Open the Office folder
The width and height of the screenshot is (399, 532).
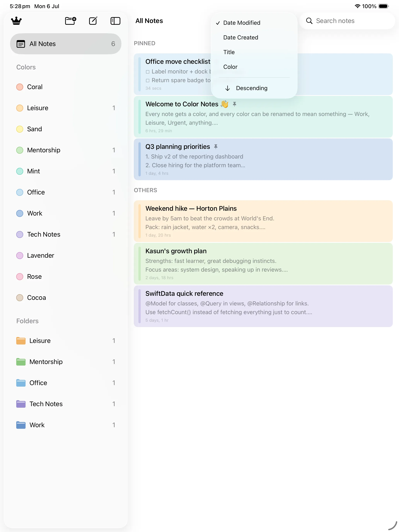tap(66, 383)
